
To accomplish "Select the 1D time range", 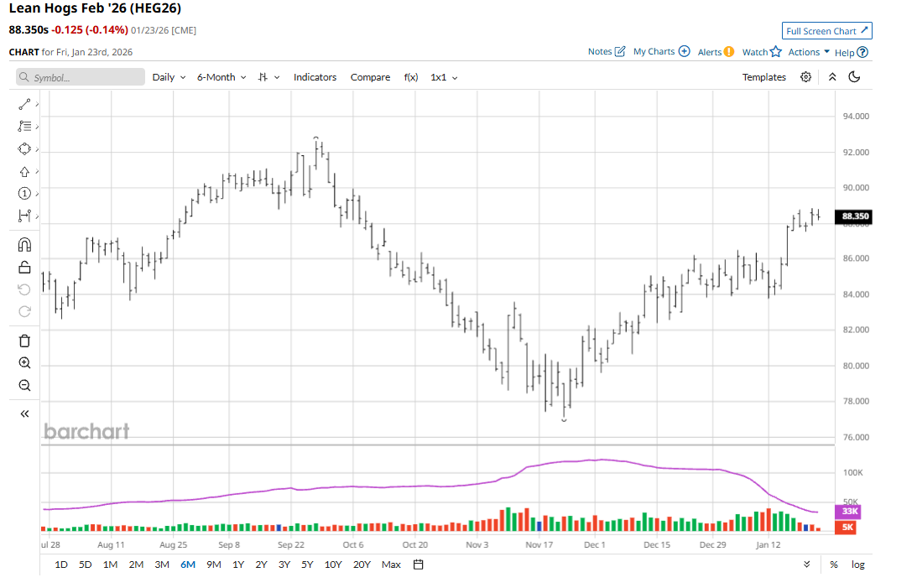I will [60, 565].
